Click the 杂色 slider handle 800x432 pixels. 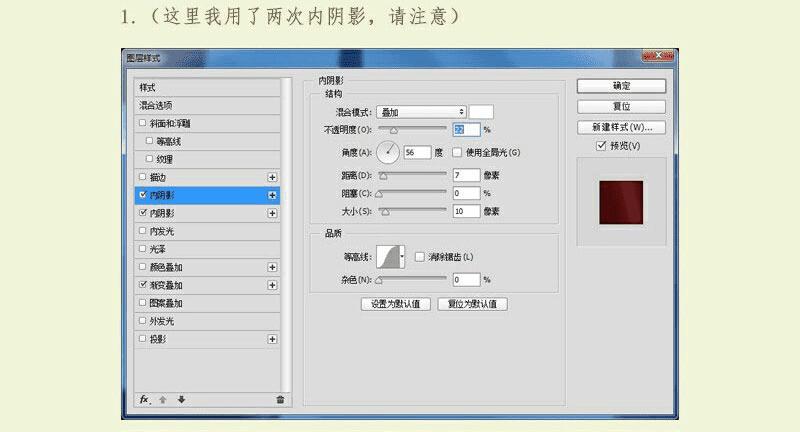(x=379, y=280)
